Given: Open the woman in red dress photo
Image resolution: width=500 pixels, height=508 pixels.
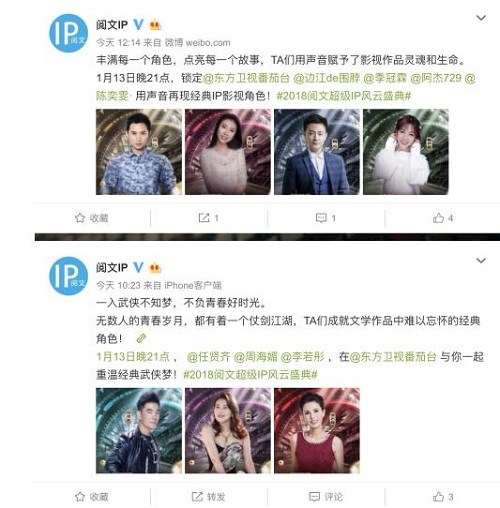Looking at the screenshot, I should point(317,430).
